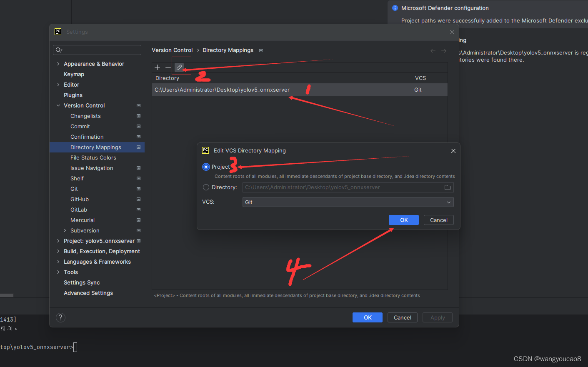Click Cancel in the Settings dialog
Viewport: 588px width, 367px height.
402,317
